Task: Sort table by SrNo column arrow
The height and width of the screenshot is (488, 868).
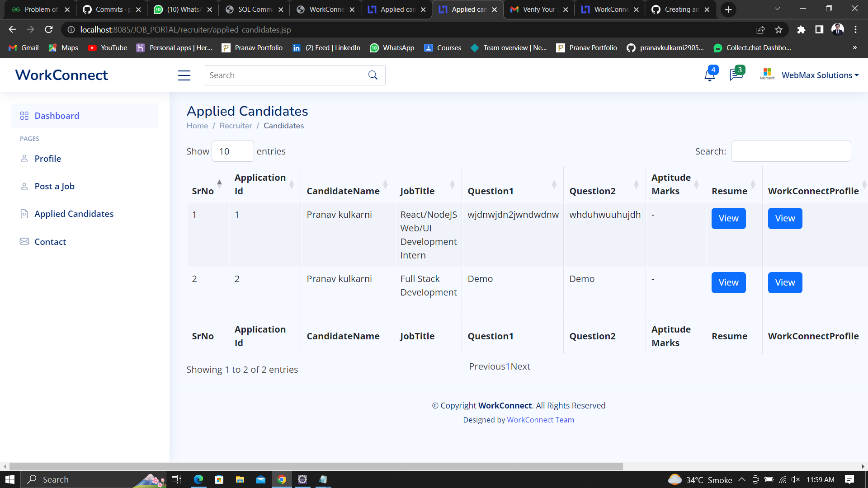Action: pos(219,184)
